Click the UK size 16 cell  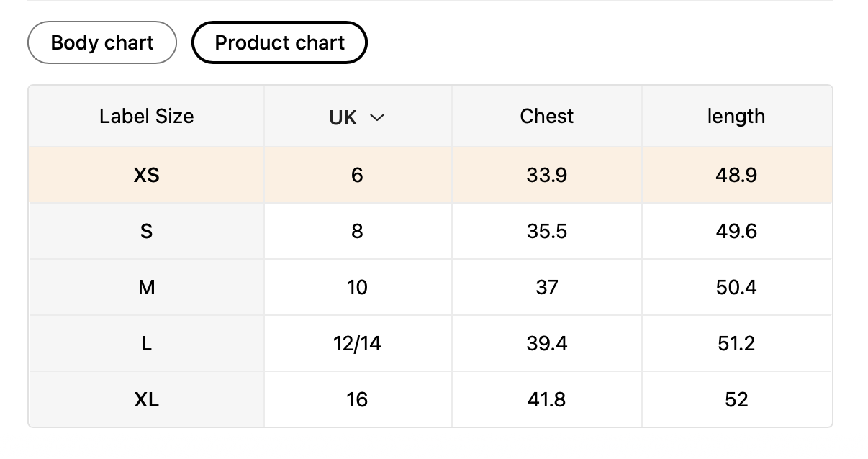[357, 400]
